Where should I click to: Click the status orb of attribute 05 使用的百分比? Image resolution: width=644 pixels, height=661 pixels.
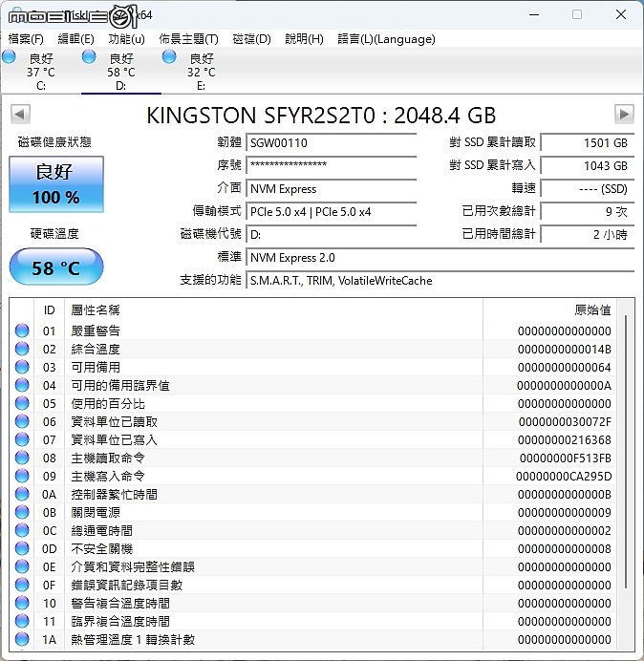coord(22,403)
